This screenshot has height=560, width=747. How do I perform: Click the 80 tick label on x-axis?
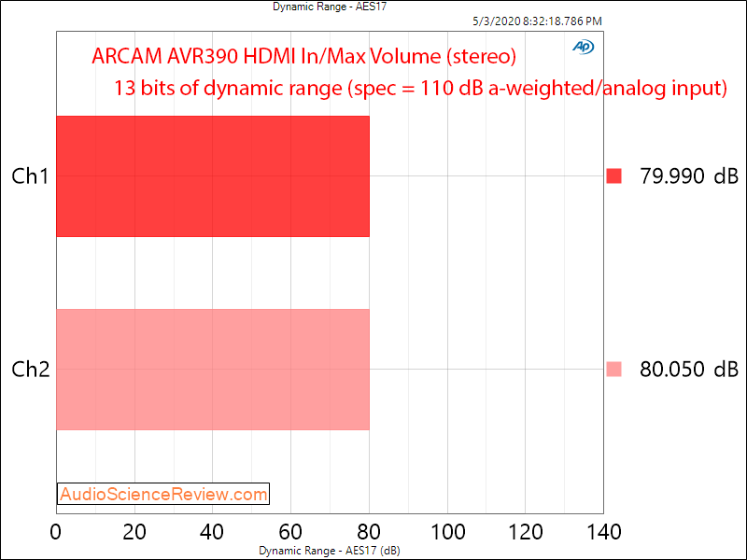click(x=369, y=532)
